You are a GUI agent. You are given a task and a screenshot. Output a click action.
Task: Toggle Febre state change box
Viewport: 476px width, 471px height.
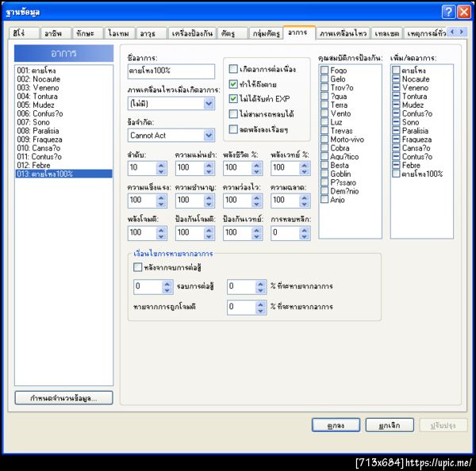click(396, 165)
